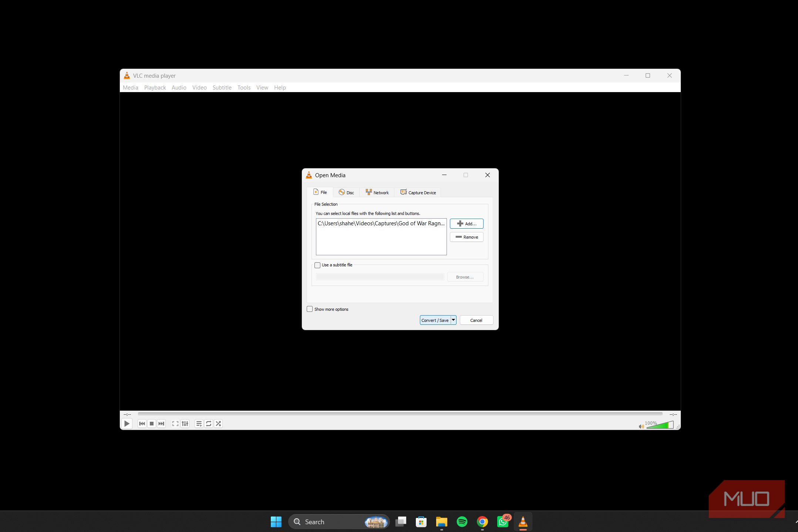This screenshot has width=798, height=532.
Task: Open Google Chrome from the taskbar
Action: [x=482, y=522]
